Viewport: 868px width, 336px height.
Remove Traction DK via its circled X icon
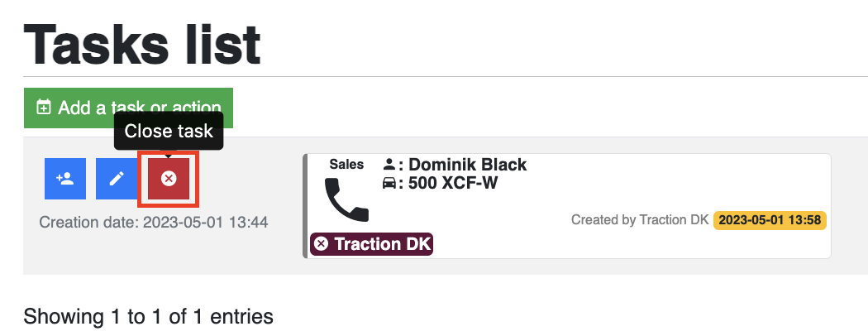pos(321,244)
